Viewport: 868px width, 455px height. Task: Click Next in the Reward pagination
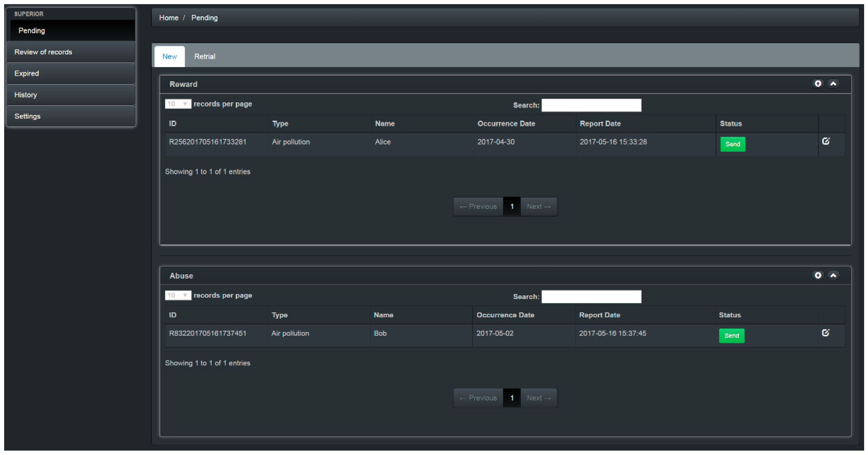click(538, 207)
